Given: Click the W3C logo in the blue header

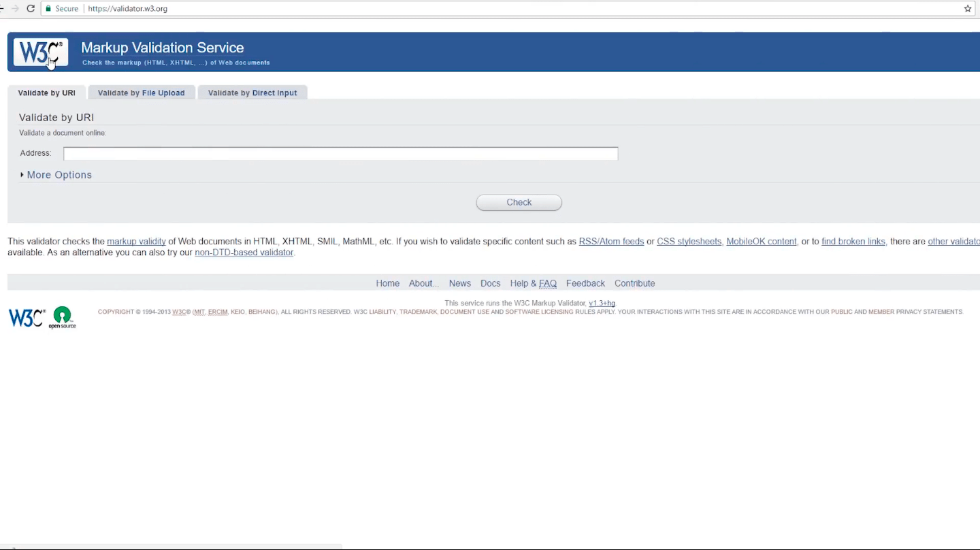Looking at the screenshot, I should (x=41, y=52).
